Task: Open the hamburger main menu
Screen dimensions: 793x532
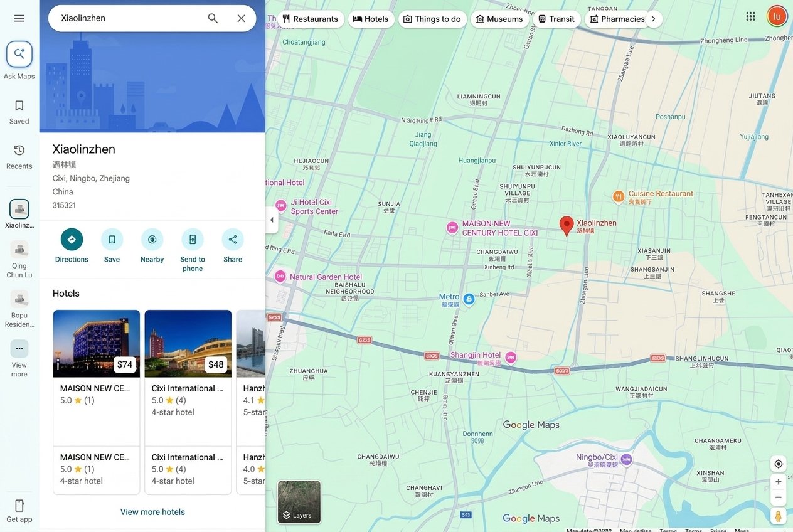Action: pos(19,18)
